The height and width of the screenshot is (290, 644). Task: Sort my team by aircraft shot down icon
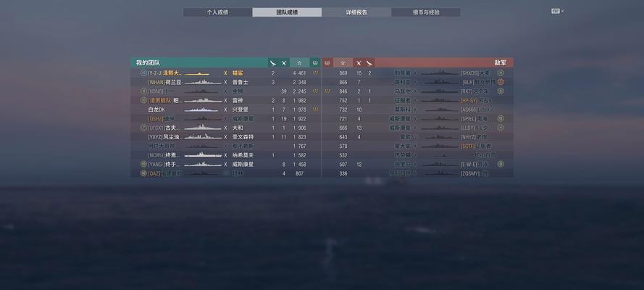[x=284, y=63]
